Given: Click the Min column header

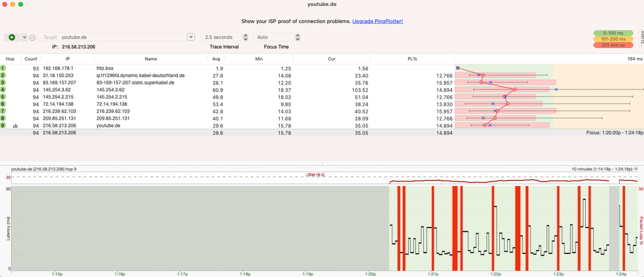Looking at the screenshot, I should click(x=259, y=59).
